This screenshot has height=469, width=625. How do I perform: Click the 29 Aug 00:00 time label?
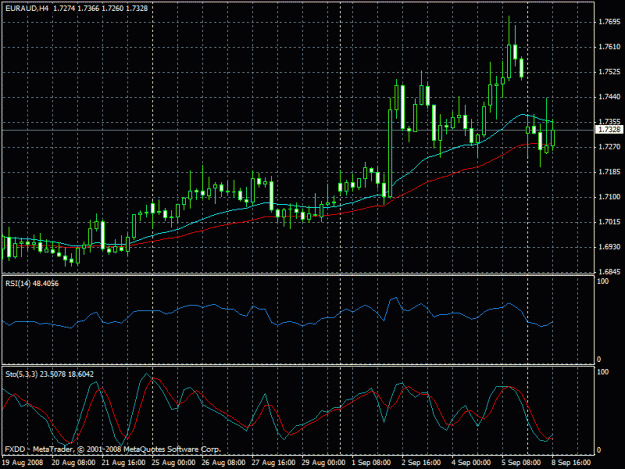click(x=323, y=463)
